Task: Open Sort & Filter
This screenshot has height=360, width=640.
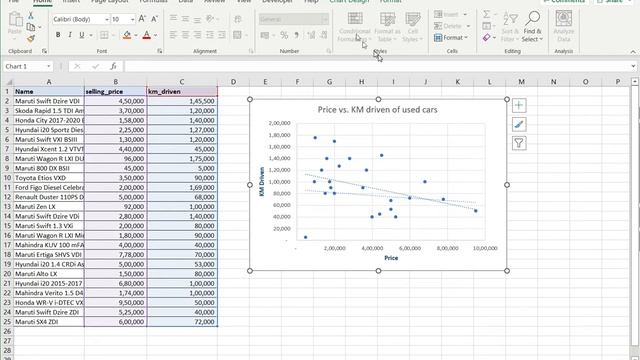Action: click(x=510, y=27)
